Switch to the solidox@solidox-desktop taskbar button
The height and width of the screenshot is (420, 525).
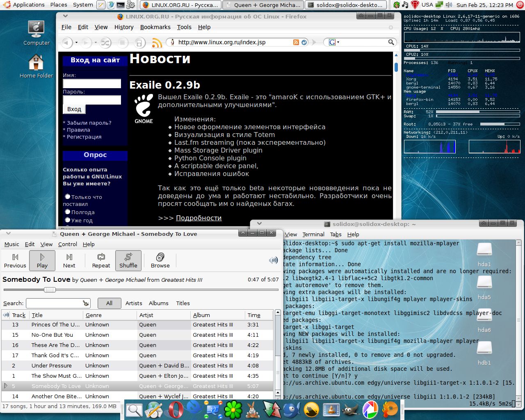pos(346,5)
